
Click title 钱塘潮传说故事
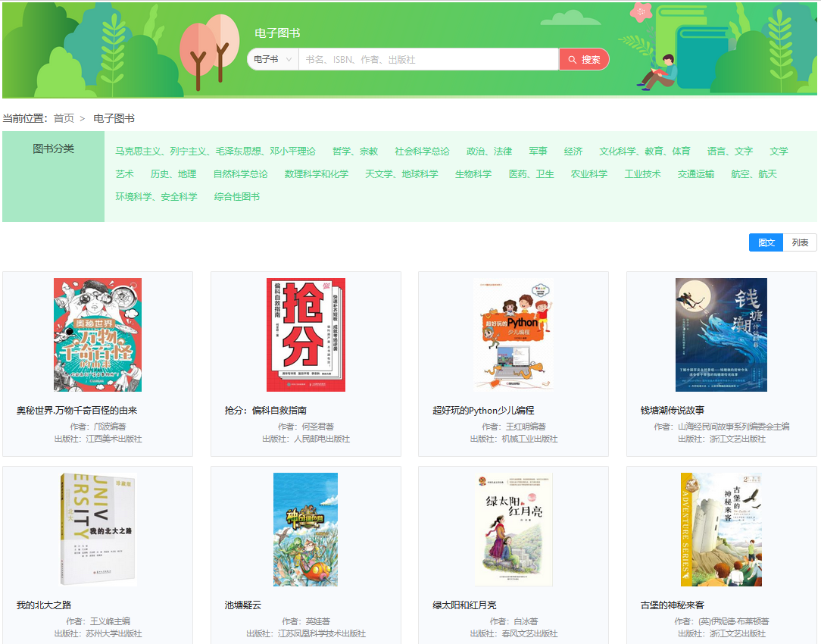(673, 411)
